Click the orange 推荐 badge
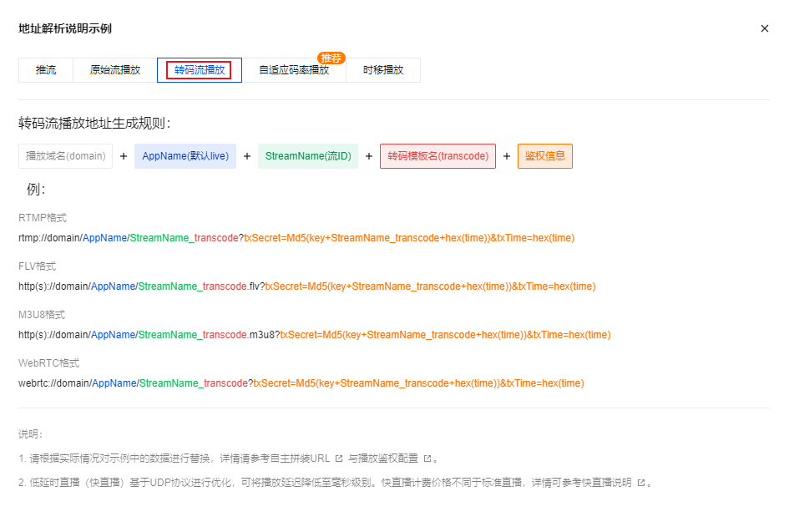The width and height of the screenshot is (789, 532). (x=331, y=58)
